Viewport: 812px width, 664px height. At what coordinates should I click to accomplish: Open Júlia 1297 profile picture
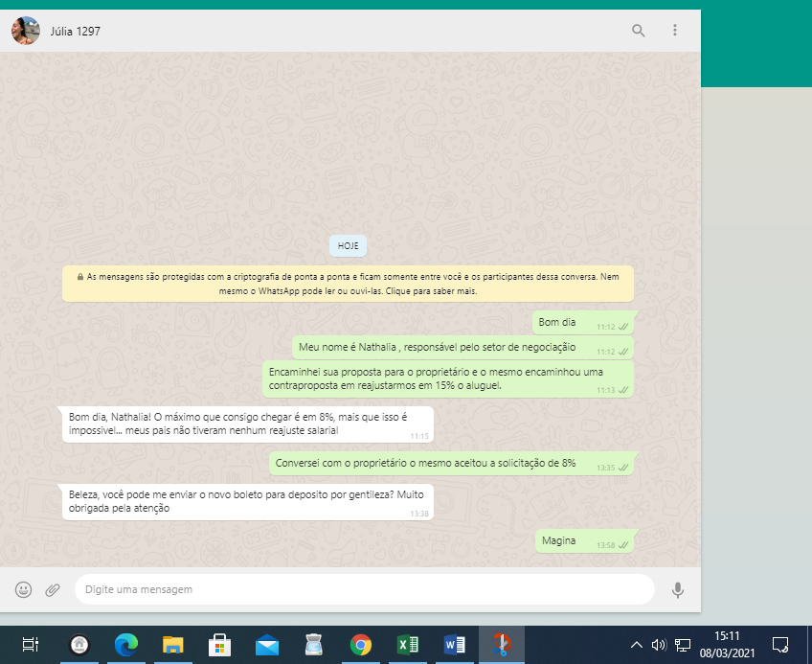[26, 31]
